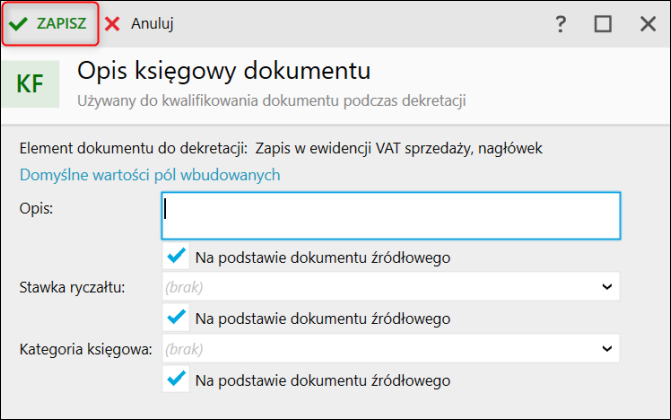Open the Kategoria księgowa (brak) combo box
This screenshot has height=420, width=671.
pos(380,349)
